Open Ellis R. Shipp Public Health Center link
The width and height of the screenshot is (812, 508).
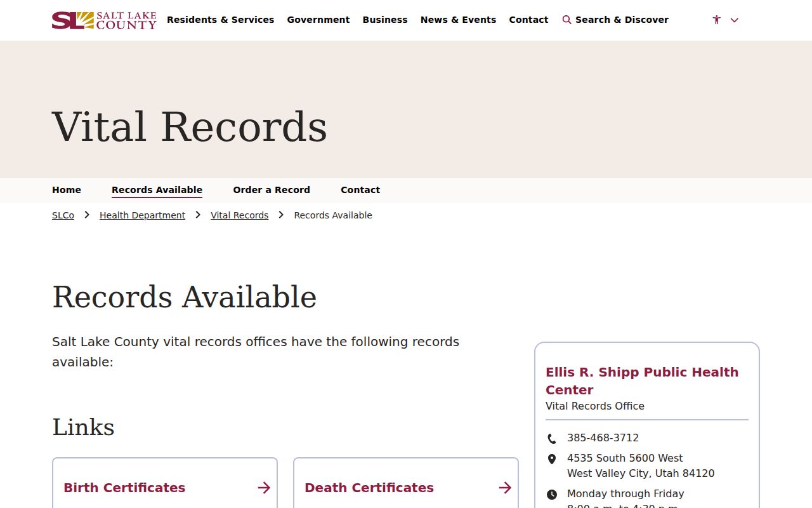click(642, 381)
